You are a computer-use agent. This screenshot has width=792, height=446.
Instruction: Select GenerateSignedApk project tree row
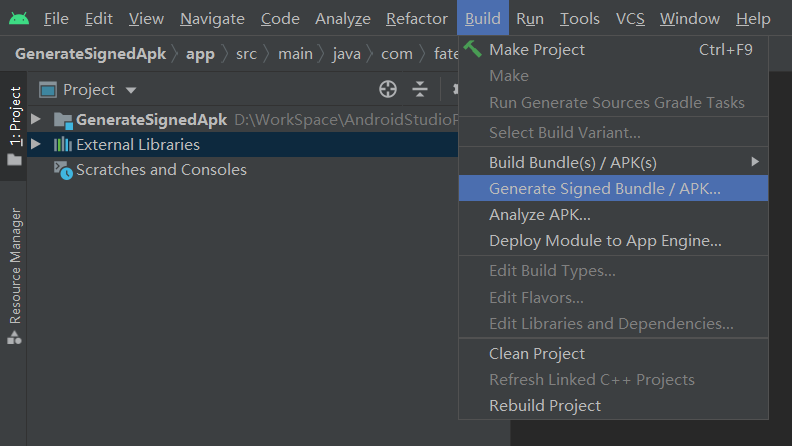242,119
